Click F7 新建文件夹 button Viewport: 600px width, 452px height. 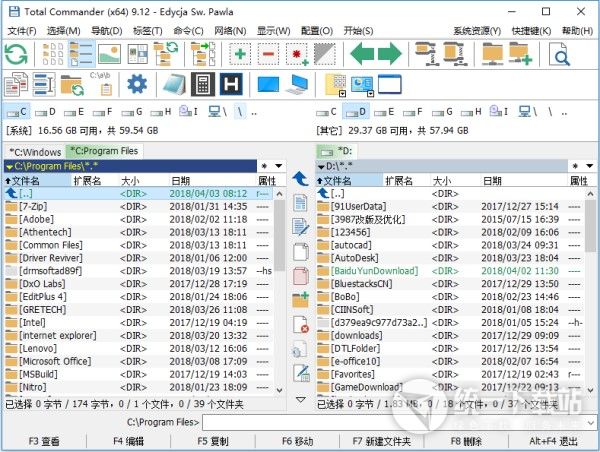pyautogui.click(x=382, y=441)
